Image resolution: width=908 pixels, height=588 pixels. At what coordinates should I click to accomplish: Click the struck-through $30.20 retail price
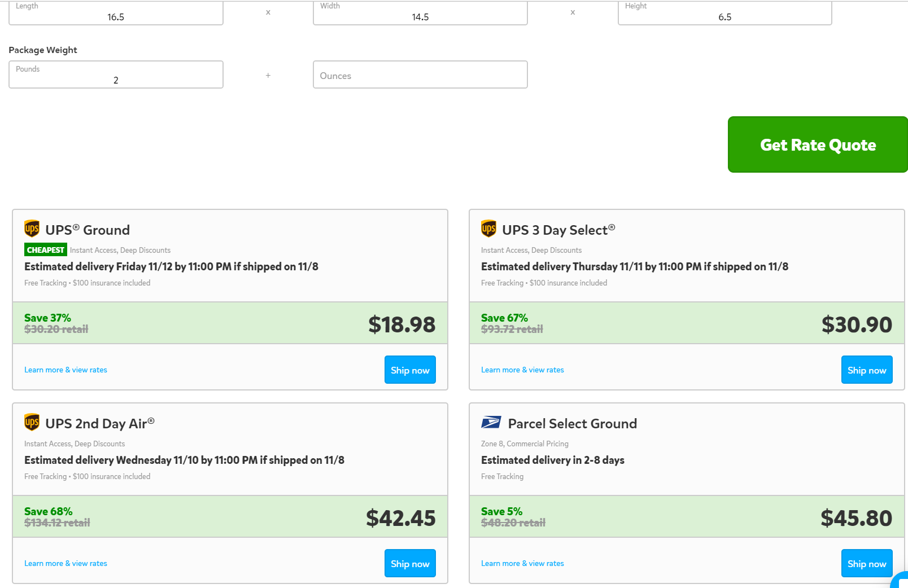tap(56, 329)
